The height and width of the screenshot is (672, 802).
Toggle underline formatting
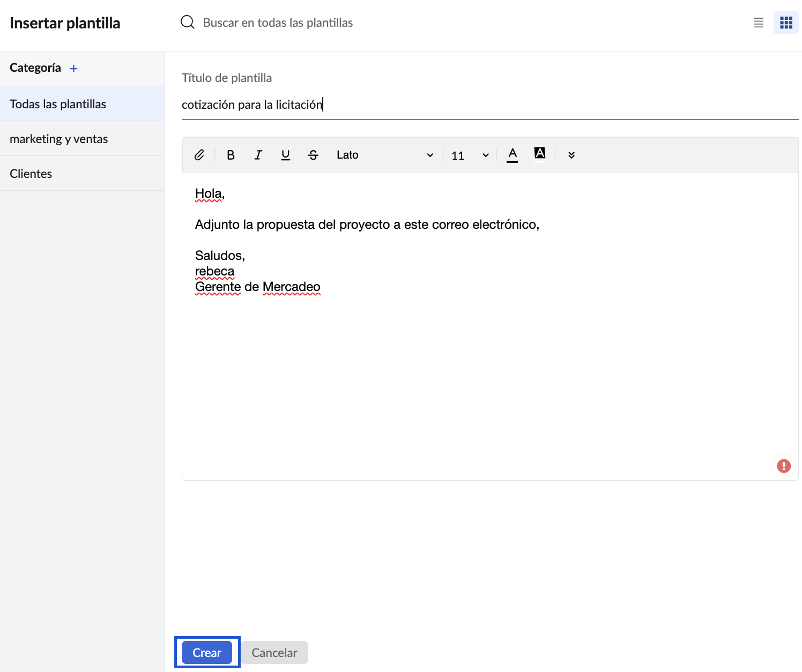[x=286, y=155]
